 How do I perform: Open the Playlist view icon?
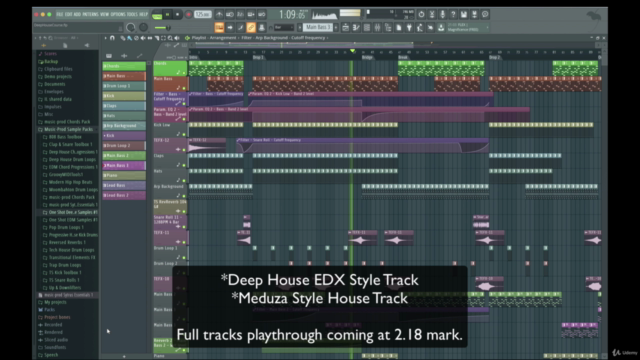[x=345, y=28]
